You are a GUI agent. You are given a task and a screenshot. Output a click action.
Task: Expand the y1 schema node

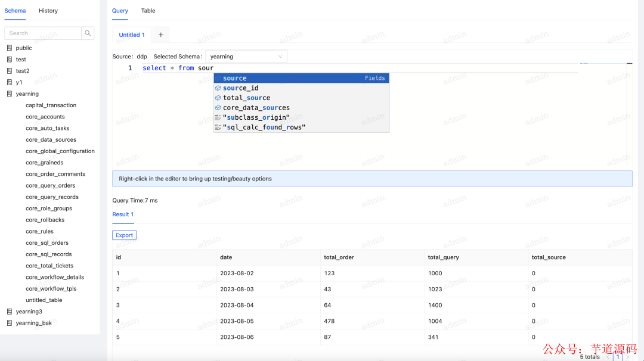pos(19,82)
